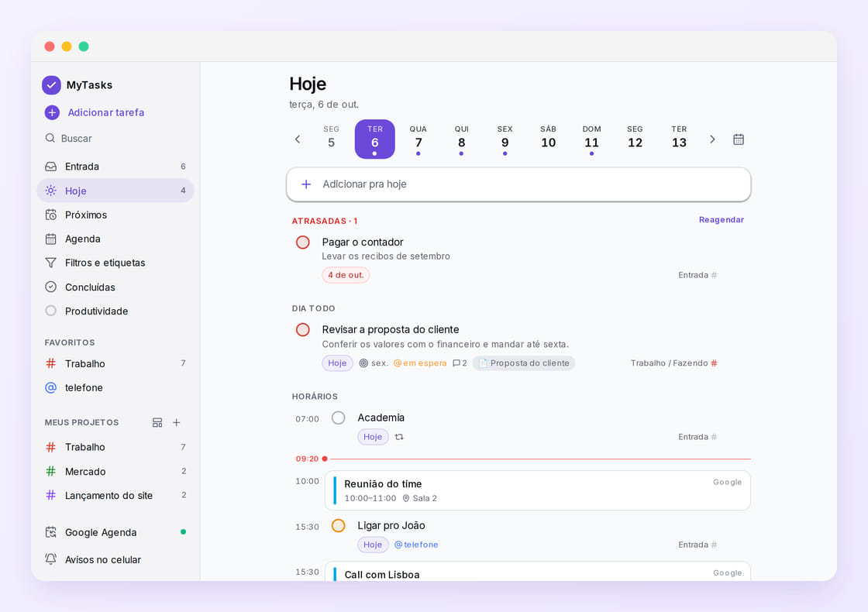This screenshot has width=868, height=612.
Task: Click the Reagendar link
Action: [722, 220]
